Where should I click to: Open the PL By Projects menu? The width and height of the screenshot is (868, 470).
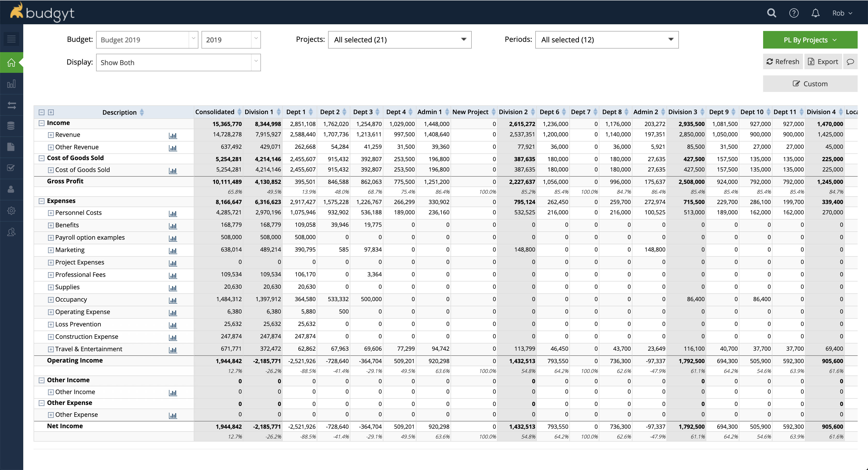810,40
